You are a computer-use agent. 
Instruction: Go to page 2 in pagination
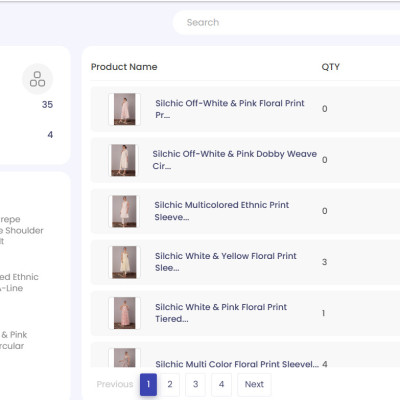pos(170,384)
